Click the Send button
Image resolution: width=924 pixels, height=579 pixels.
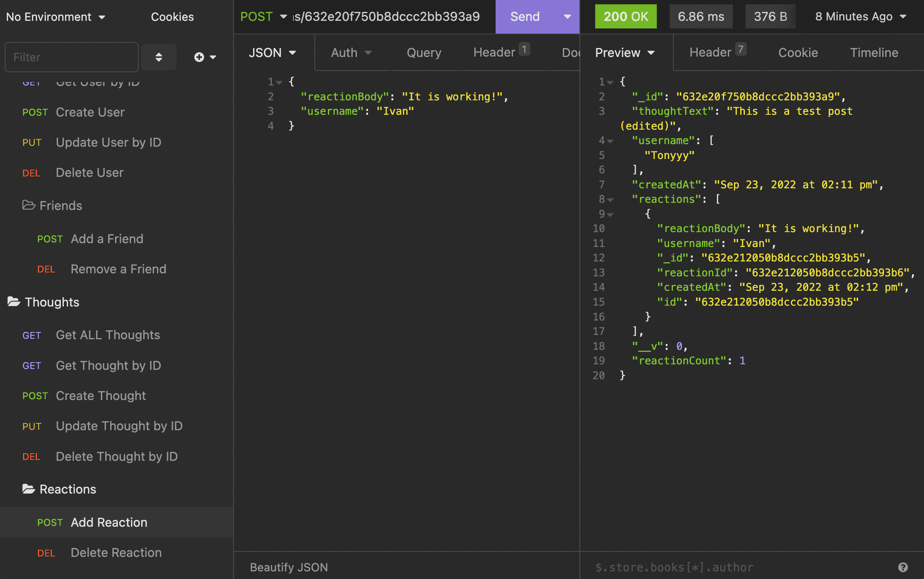pos(525,17)
